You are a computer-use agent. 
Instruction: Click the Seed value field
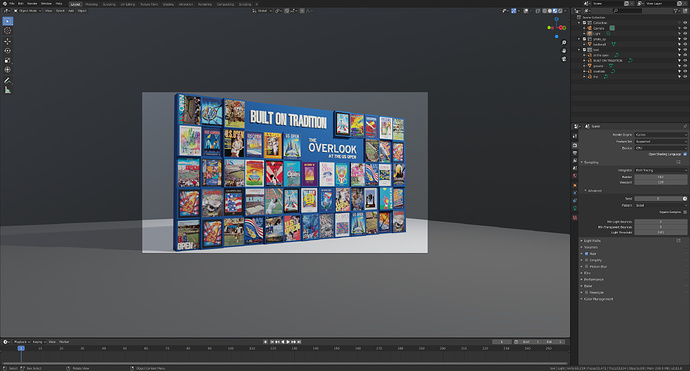point(658,198)
